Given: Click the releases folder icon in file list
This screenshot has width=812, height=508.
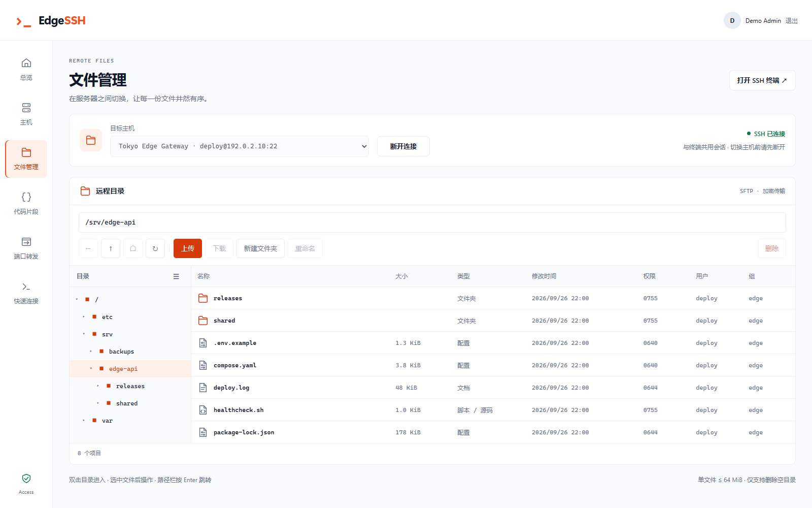Looking at the screenshot, I should tap(203, 298).
